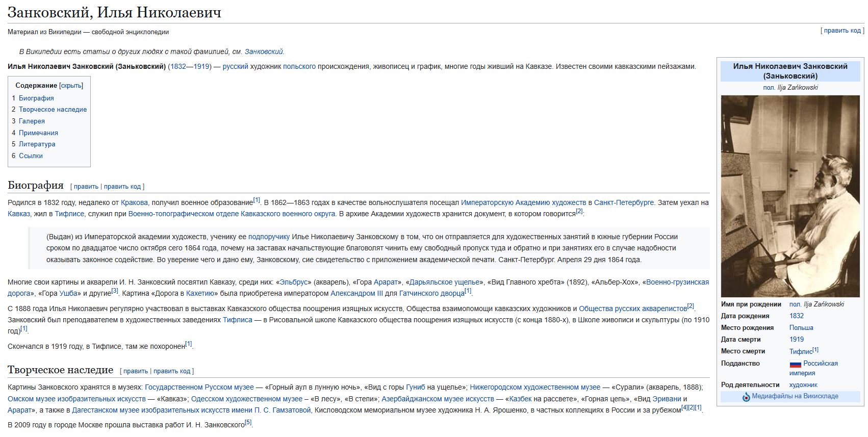Open the portrait photo of Zankovsky

[x=790, y=196]
